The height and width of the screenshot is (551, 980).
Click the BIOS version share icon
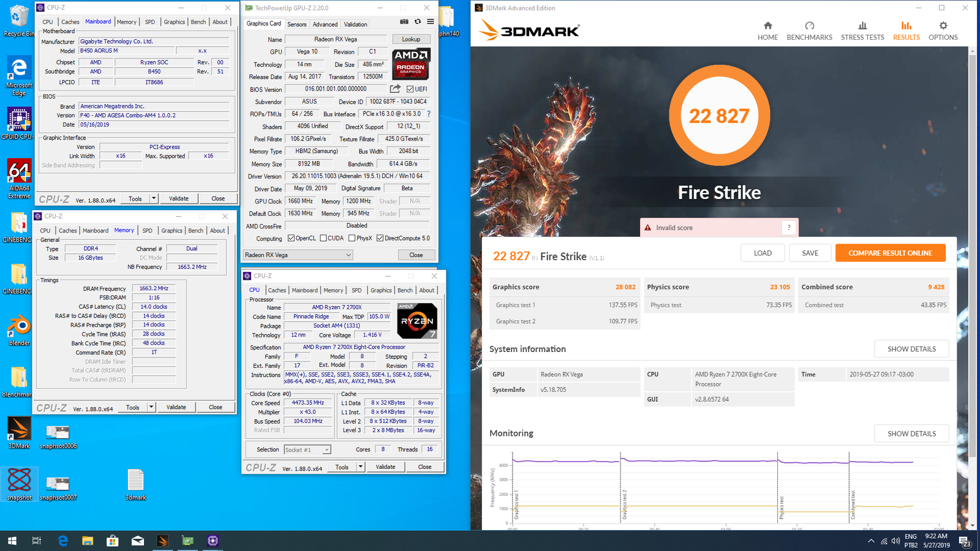(x=395, y=89)
